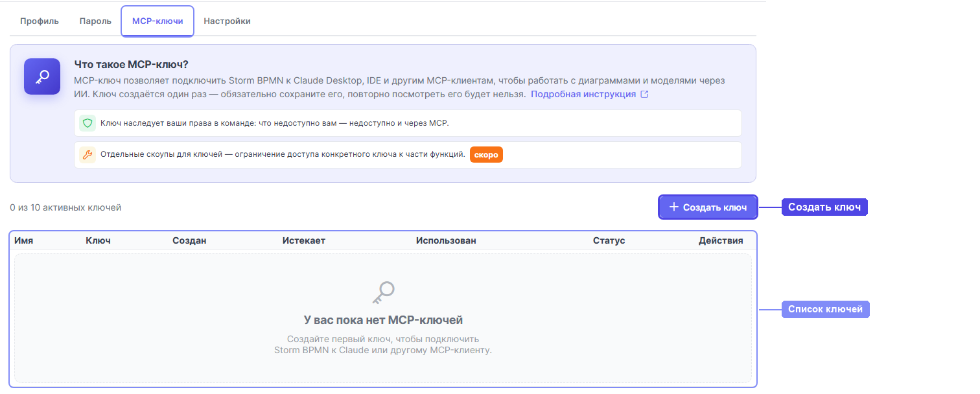This screenshot has height=394, width=980.
Task: Click the external link icon after Подробная инструкция
Action: [644, 95]
